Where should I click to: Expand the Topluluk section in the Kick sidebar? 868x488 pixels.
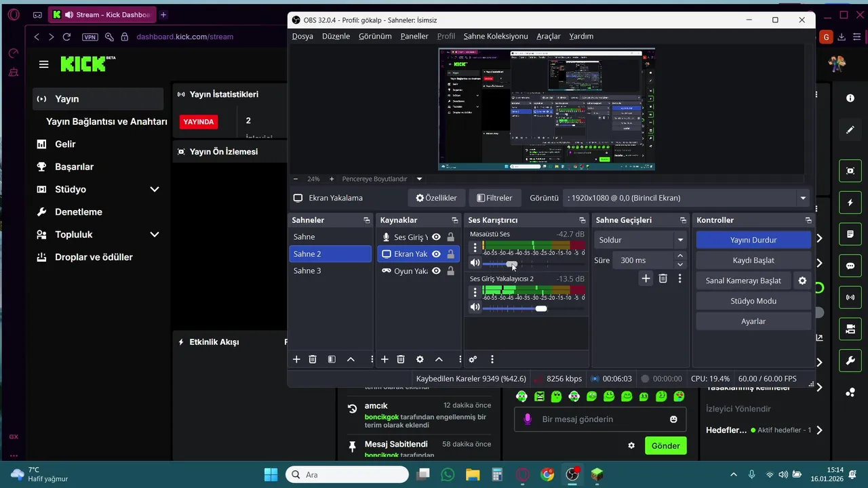tap(155, 235)
